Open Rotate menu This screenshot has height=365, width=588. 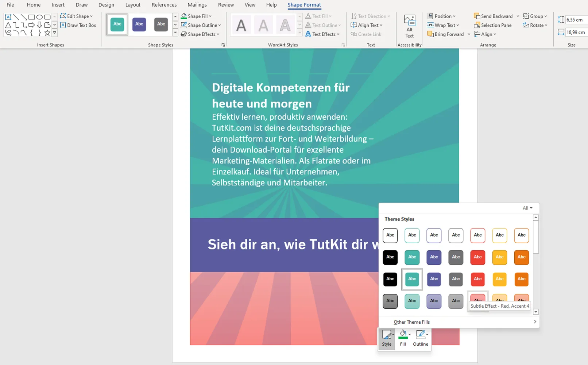coord(535,25)
